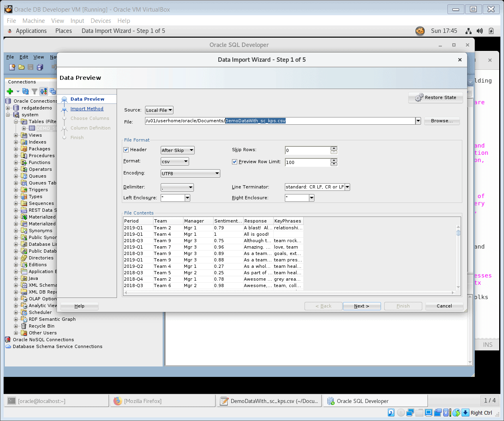Open the Applications menu in top panel
504x421 pixels.
click(x=31, y=31)
